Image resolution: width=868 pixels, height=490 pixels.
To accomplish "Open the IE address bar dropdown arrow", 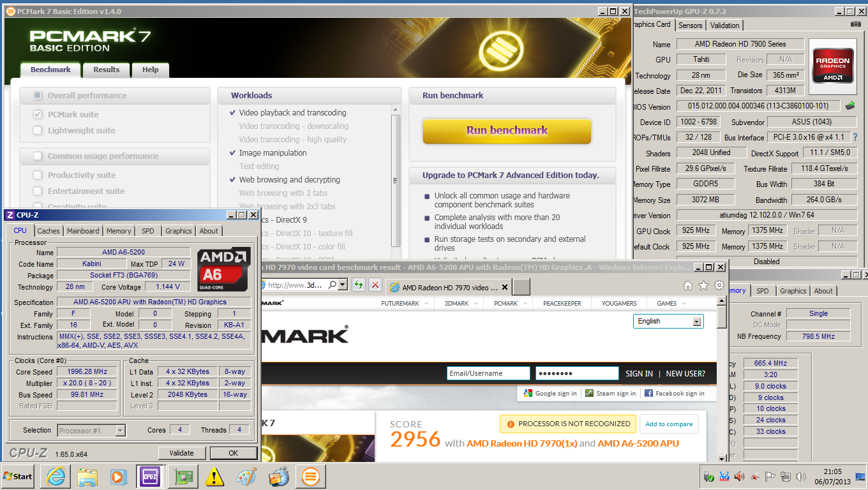I will [342, 285].
